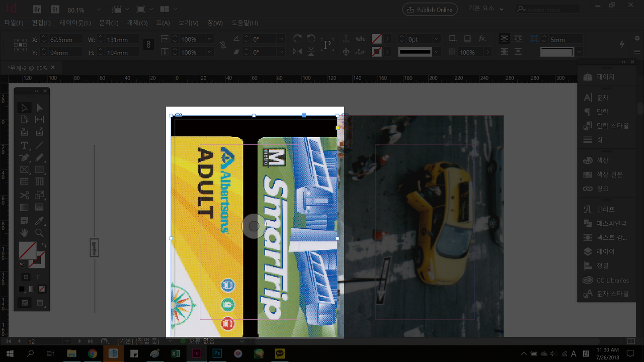644x362 pixels.
Task: Open Adobe Bridge via Br icon
Action: coord(37,10)
